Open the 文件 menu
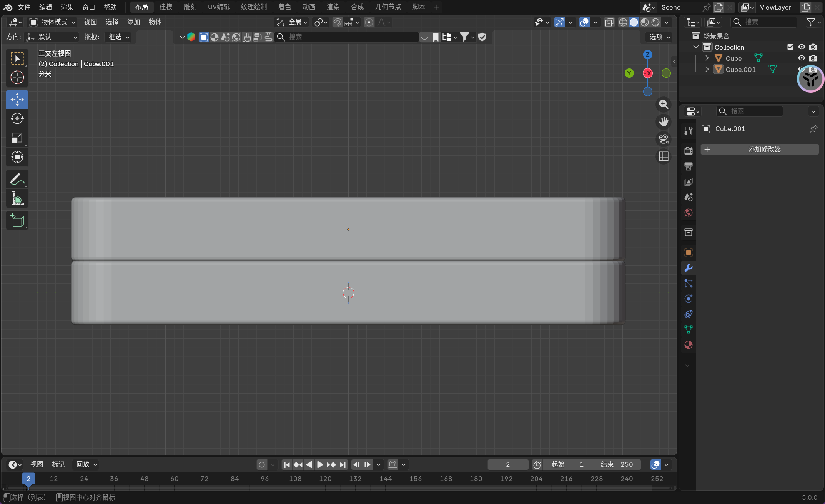This screenshot has width=825, height=504. tap(24, 7)
